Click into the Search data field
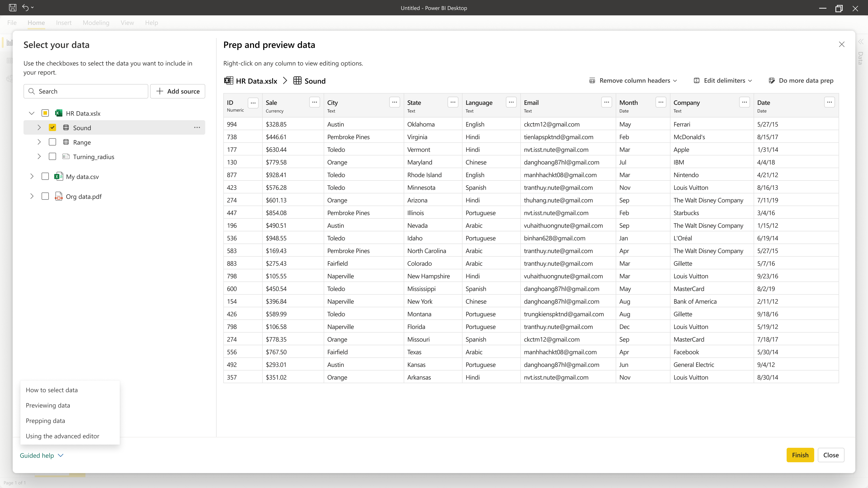This screenshot has height=488, width=868. (86, 91)
